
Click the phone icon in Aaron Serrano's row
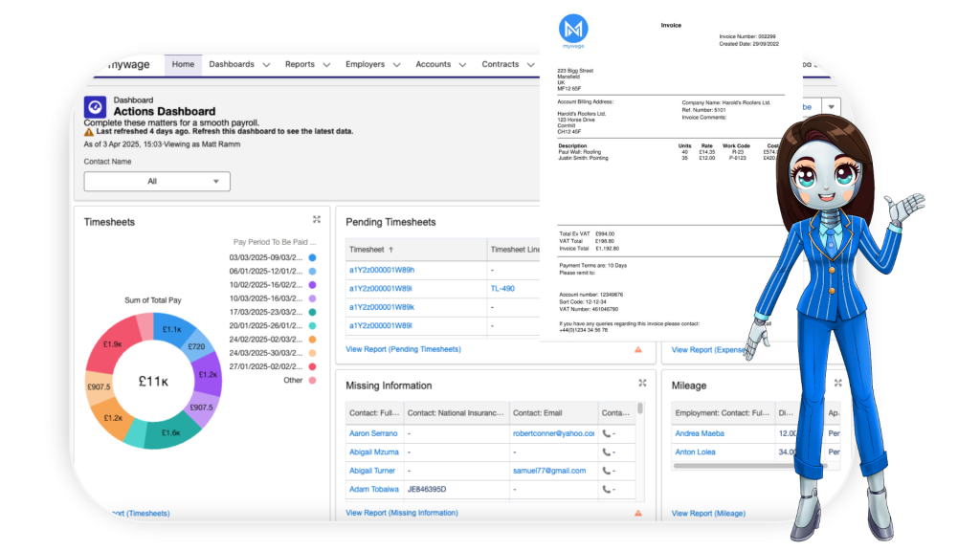[608, 433]
